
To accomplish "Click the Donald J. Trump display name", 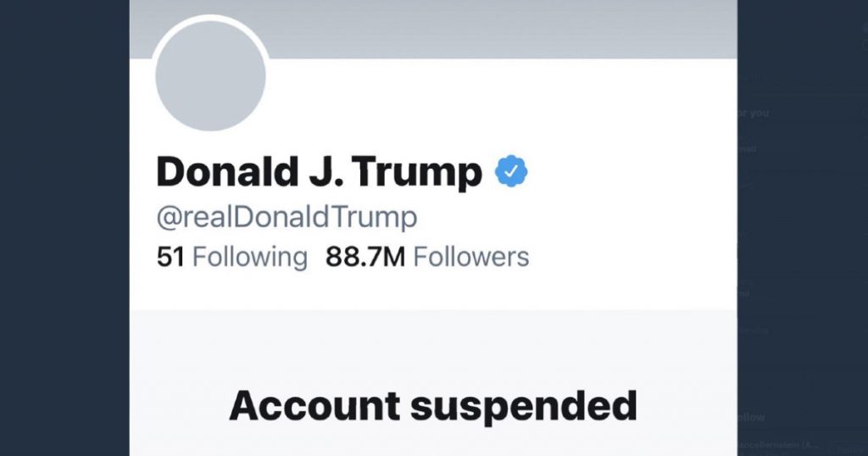I will click(319, 173).
